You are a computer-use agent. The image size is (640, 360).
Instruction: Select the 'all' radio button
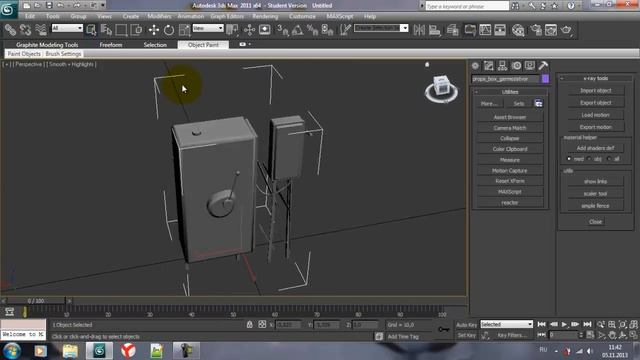[x=609, y=159]
